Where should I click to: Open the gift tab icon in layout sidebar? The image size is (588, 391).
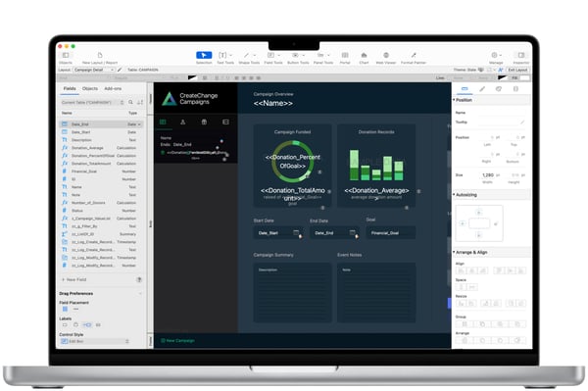[x=204, y=122]
